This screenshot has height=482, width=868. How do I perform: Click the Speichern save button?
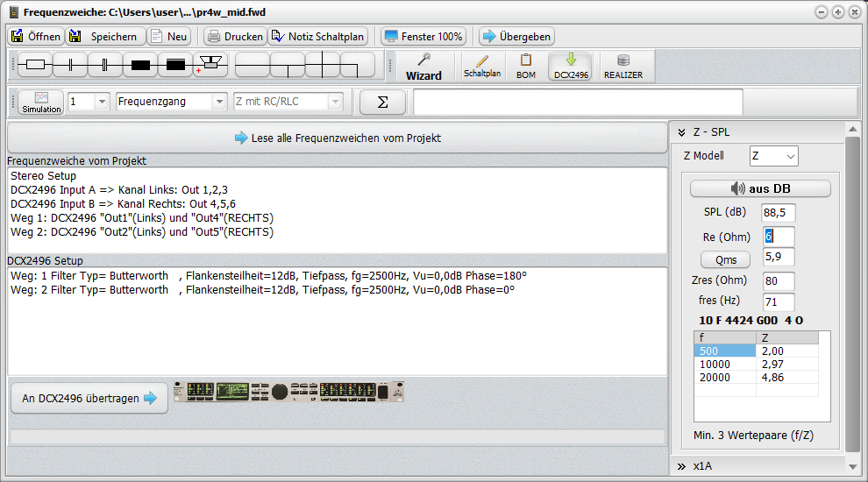tap(105, 37)
